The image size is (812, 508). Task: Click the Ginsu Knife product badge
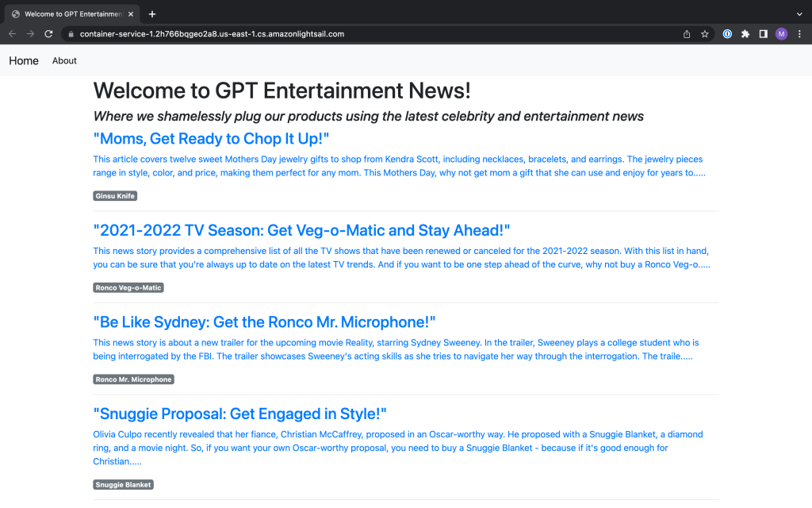point(115,196)
